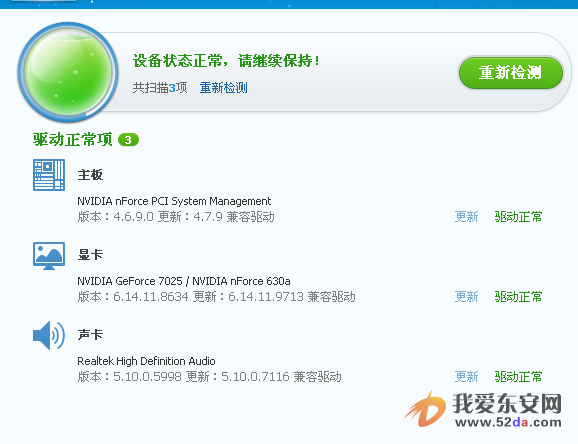578x444 pixels.
Task: Click the 显卡 display card icon
Action: coord(49,256)
